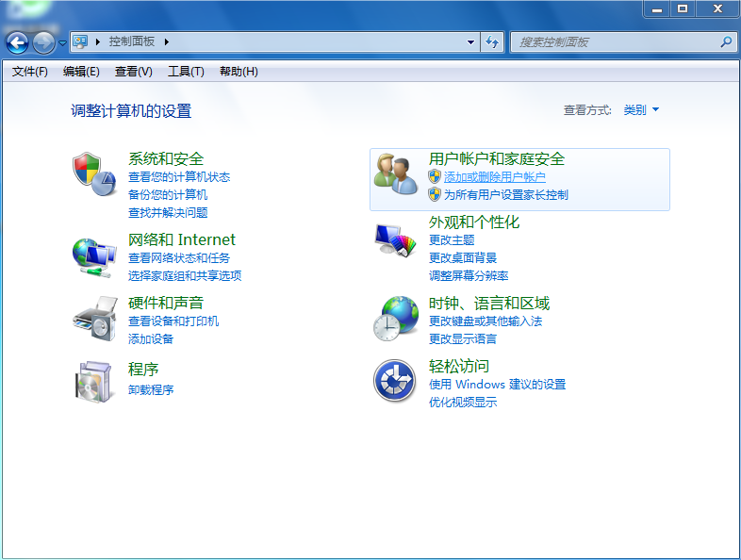Open the Ease of Access icon

(396, 381)
